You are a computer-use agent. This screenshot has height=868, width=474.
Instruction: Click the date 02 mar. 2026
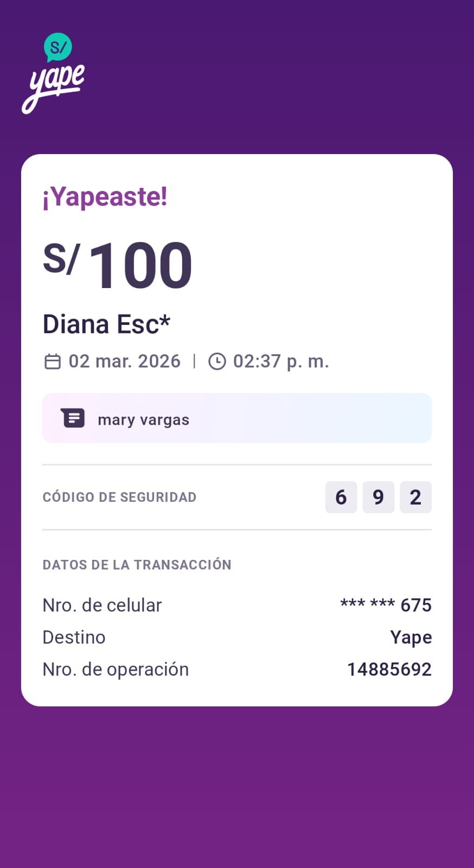pyautogui.click(x=124, y=361)
